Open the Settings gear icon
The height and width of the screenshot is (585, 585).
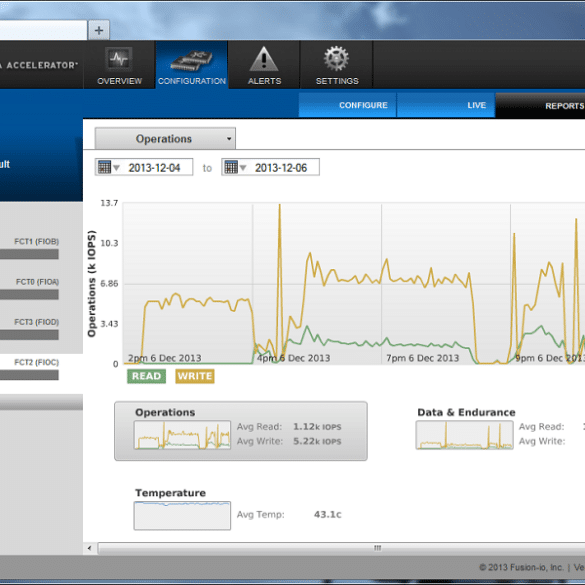(336, 58)
